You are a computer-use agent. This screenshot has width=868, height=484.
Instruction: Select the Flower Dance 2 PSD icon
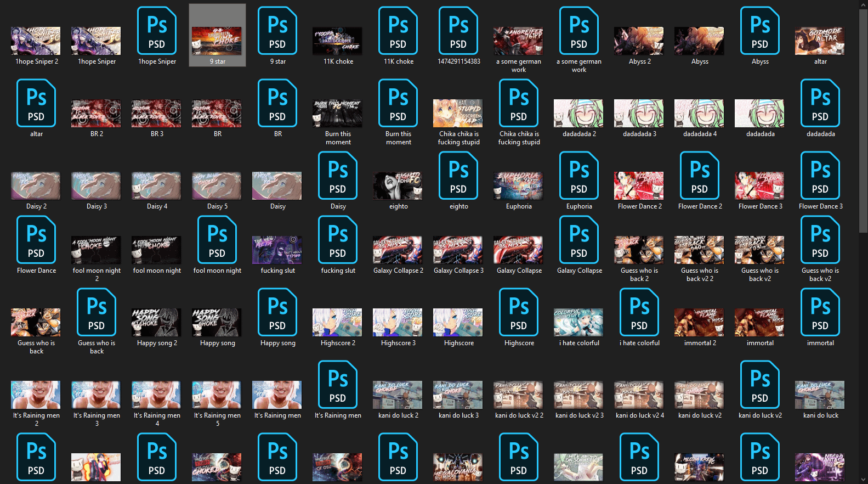700,176
